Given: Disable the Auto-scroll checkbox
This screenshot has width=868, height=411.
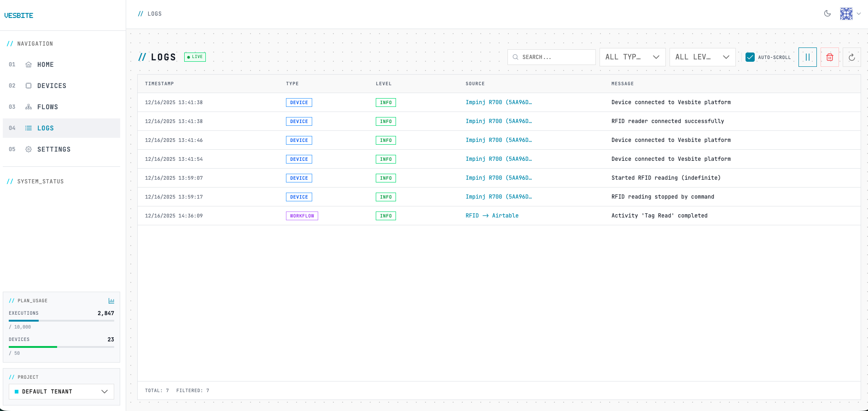Looking at the screenshot, I should pyautogui.click(x=750, y=57).
